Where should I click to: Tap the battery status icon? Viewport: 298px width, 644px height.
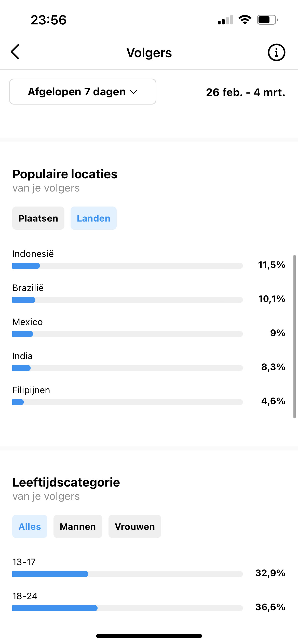267,20
